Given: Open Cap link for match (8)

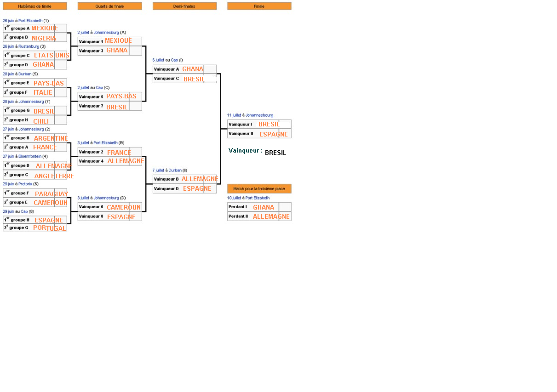Looking at the screenshot, I should tap(24, 212).
